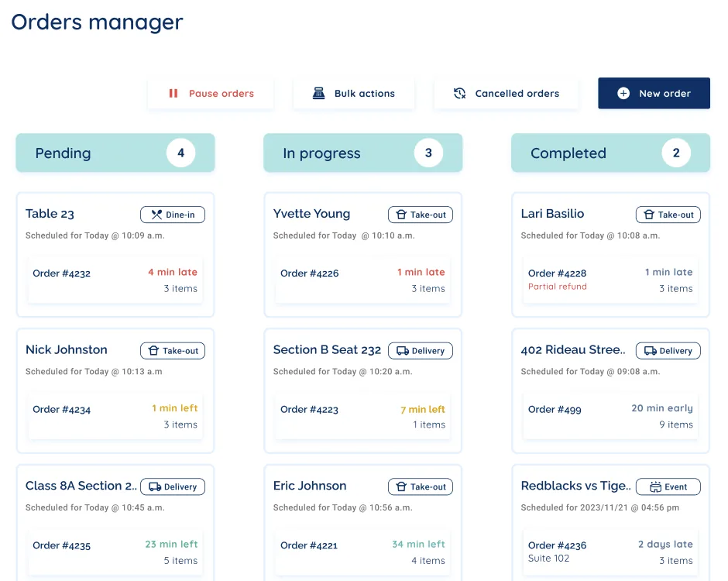728x581 pixels.
Task: Click Order #4226
Action: [309, 273]
